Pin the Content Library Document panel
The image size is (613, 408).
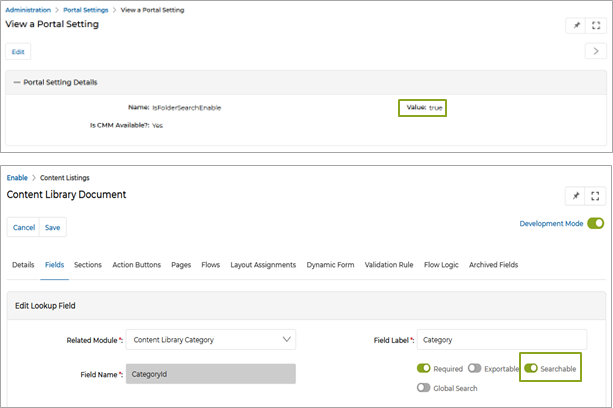(576, 195)
